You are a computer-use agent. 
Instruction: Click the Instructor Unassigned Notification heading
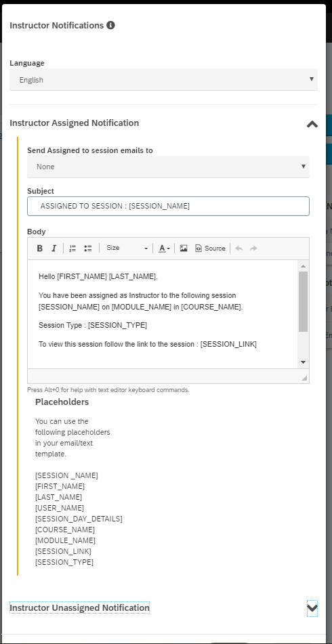click(x=80, y=607)
